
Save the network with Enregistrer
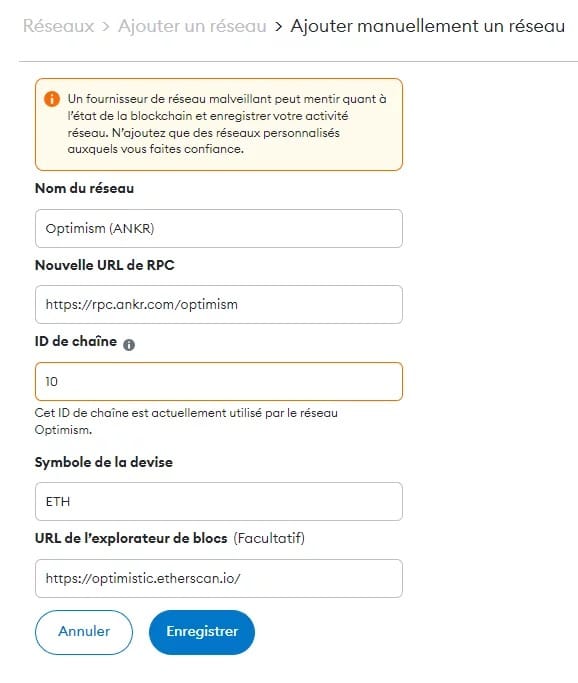pyautogui.click(x=202, y=632)
